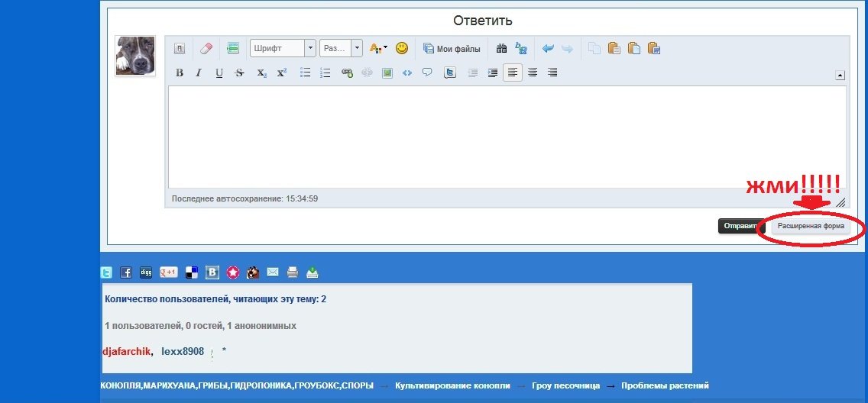Toggle subscript formatting

click(262, 73)
